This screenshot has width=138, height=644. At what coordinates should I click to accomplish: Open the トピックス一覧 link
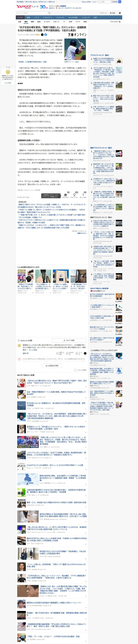pyautogui.click(x=115, y=22)
